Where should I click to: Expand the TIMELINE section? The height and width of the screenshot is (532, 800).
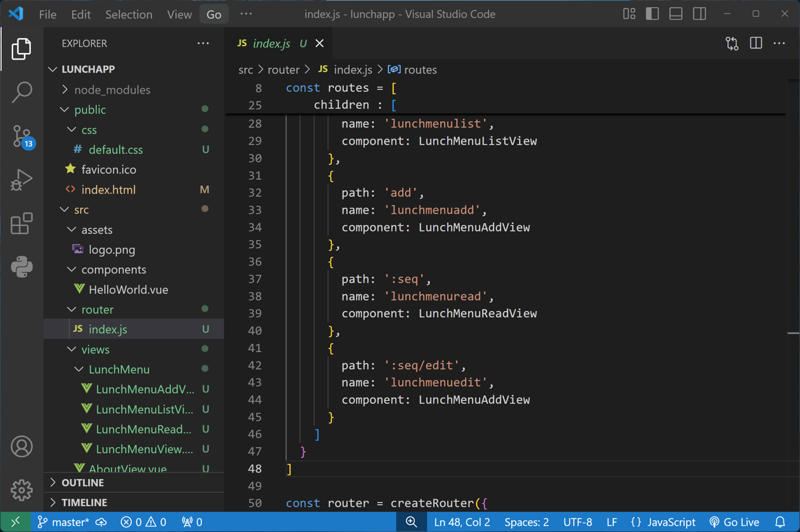point(134,502)
